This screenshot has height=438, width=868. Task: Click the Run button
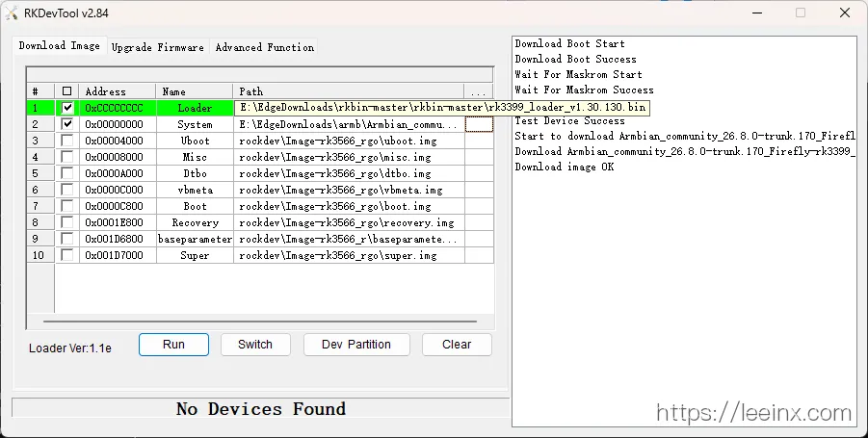173,345
